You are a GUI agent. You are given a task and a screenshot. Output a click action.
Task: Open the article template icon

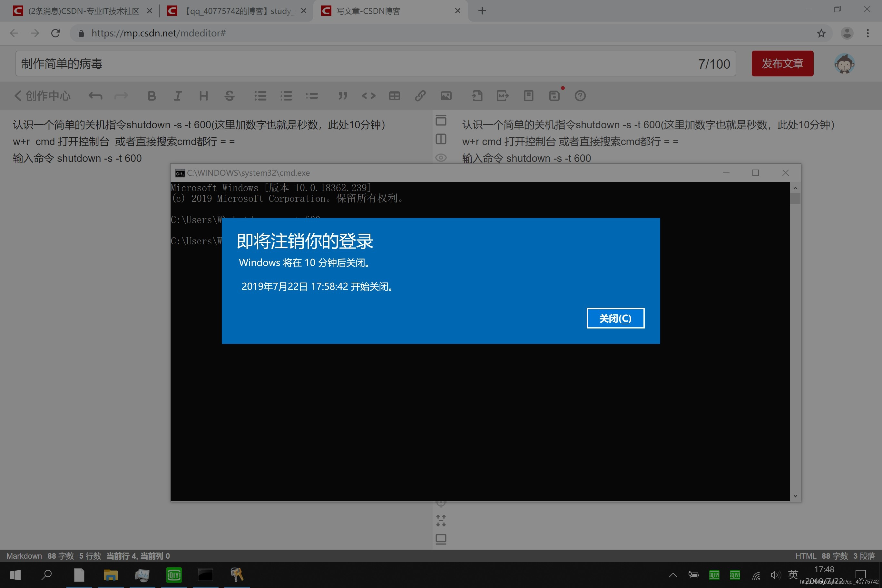(529, 96)
